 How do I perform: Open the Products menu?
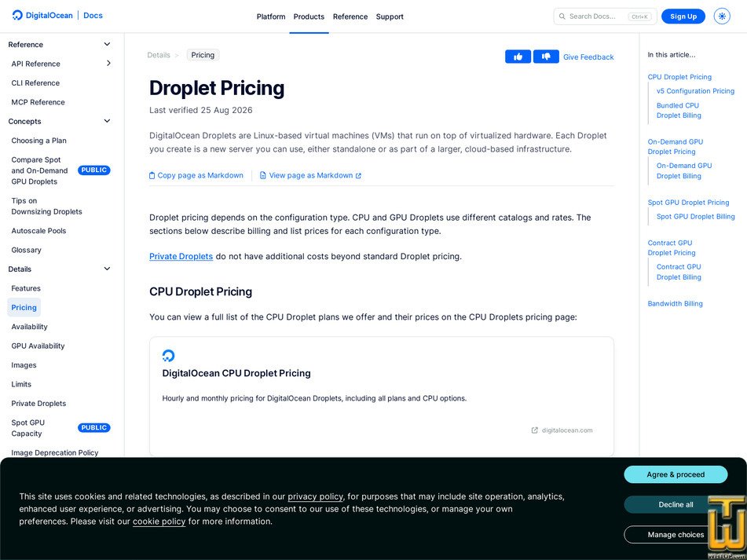tap(309, 16)
